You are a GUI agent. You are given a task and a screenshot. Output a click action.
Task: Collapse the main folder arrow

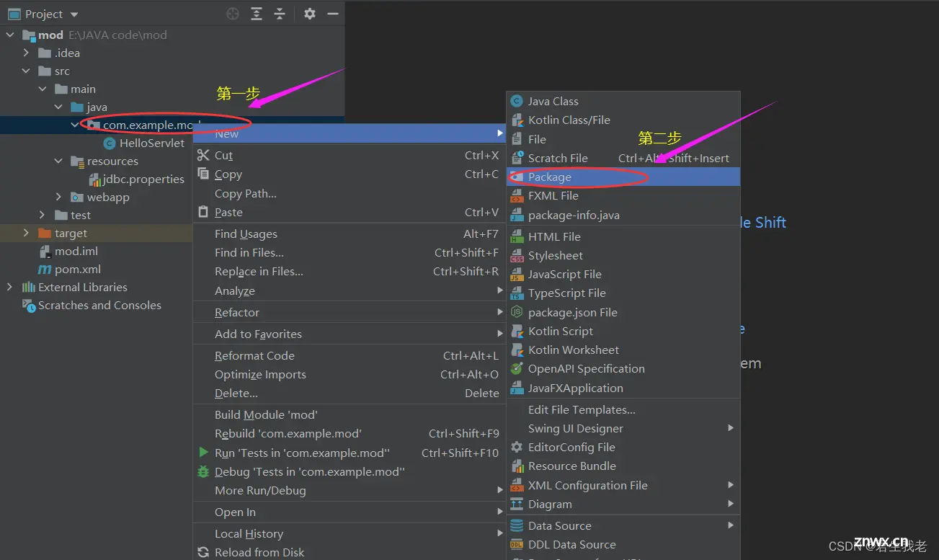(43, 89)
